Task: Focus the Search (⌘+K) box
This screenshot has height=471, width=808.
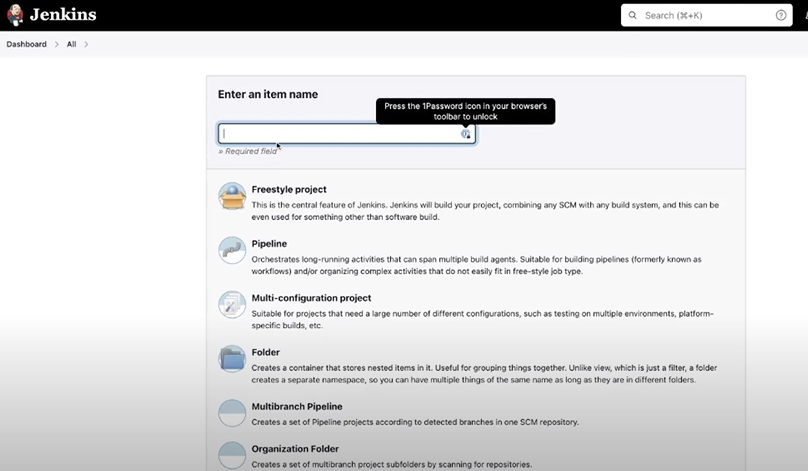Action: [706, 15]
